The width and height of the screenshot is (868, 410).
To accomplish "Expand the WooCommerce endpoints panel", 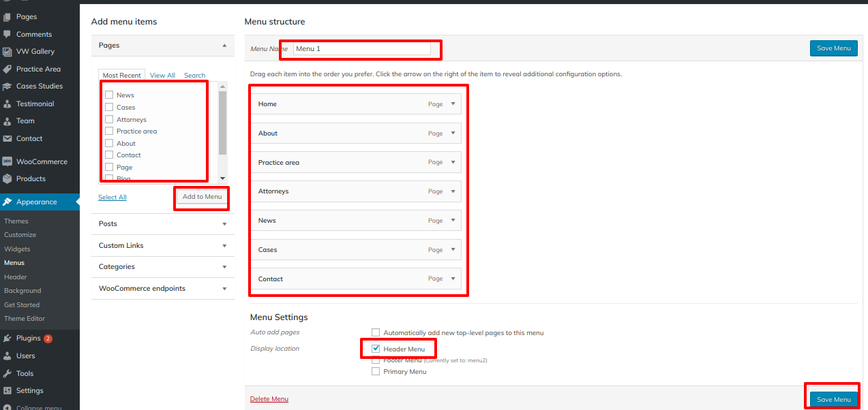I will tap(224, 289).
